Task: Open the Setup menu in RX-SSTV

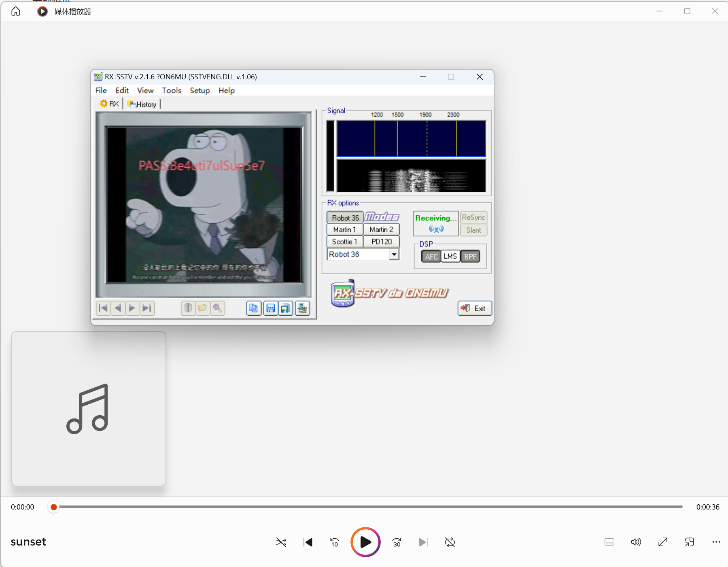Action: tap(200, 91)
